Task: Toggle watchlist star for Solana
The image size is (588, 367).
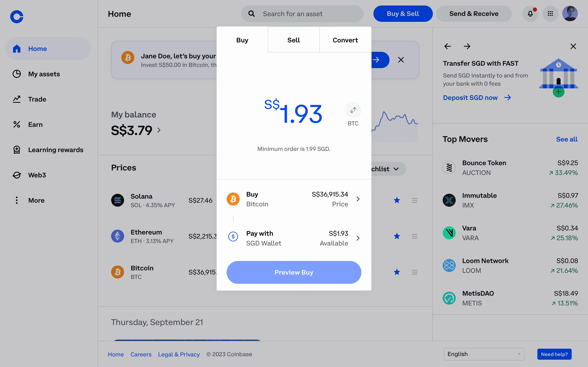Action: pyautogui.click(x=397, y=200)
